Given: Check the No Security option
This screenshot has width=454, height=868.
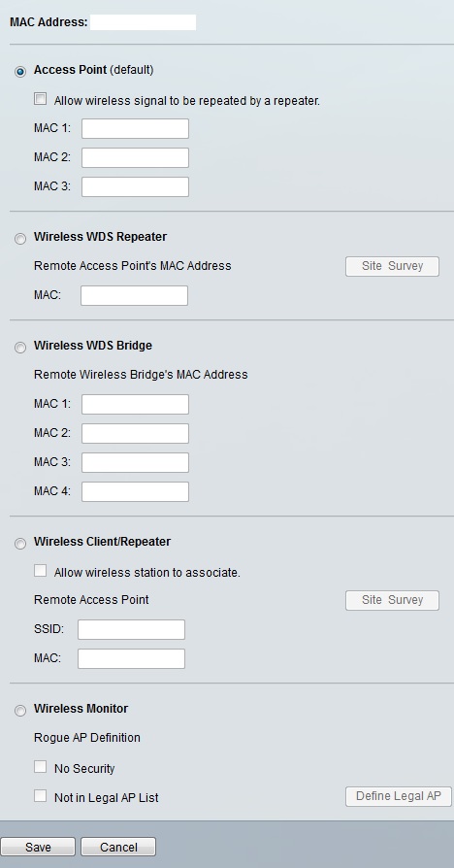Looking at the screenshot, I should point(41,767).
